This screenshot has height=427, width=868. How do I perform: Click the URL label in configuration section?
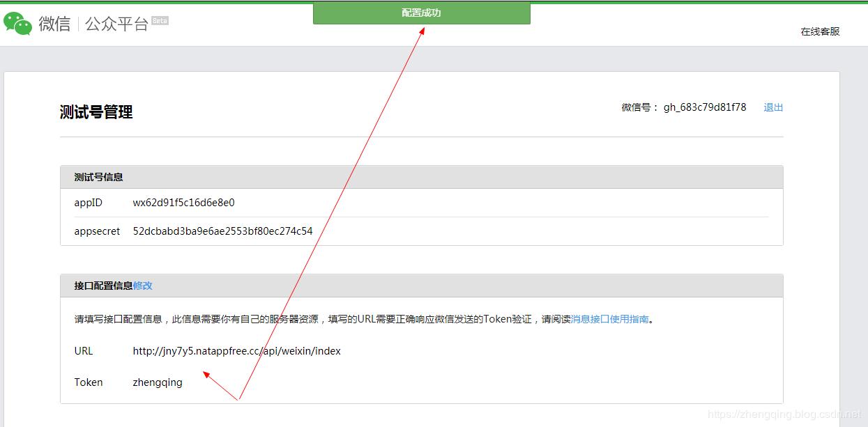(x=83, y=350)
